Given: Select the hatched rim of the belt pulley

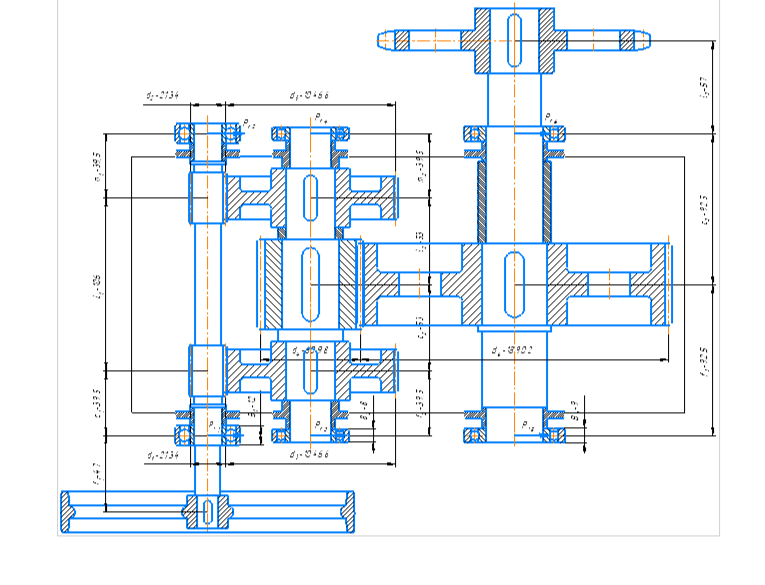Looking at the screenshot, I should point(66,512).
